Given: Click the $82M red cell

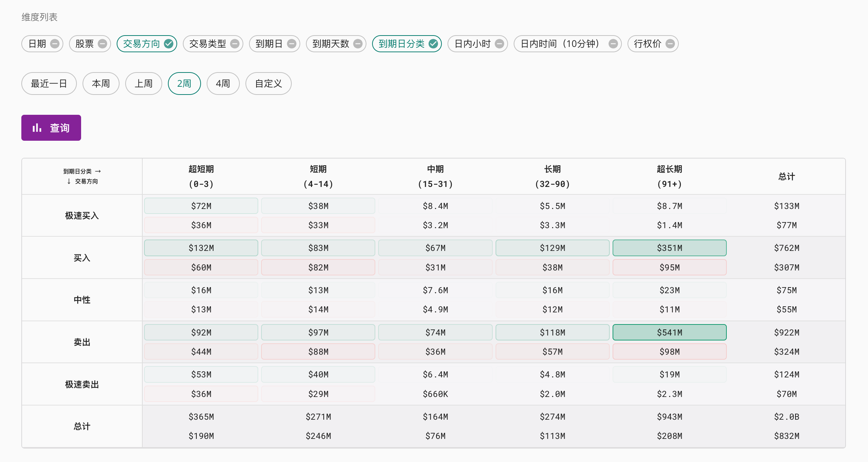Looking at the screenshot, I should tap(318, 267).
